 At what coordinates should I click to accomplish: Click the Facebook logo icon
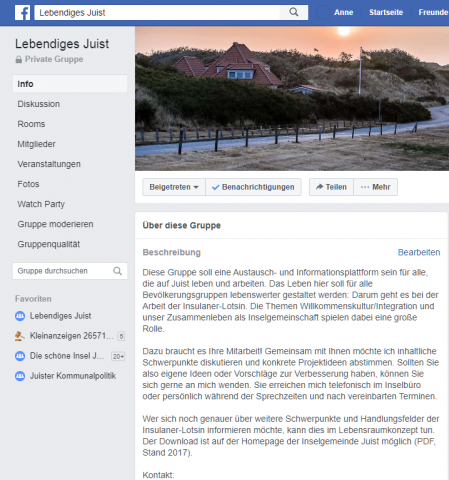22,13
